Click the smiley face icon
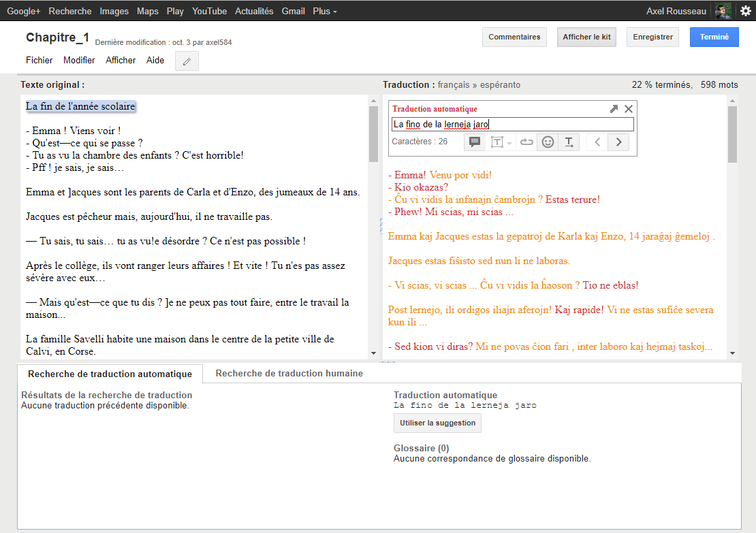Image resolution: width=756 pixels, height=533 pixels. coord(548,142)
